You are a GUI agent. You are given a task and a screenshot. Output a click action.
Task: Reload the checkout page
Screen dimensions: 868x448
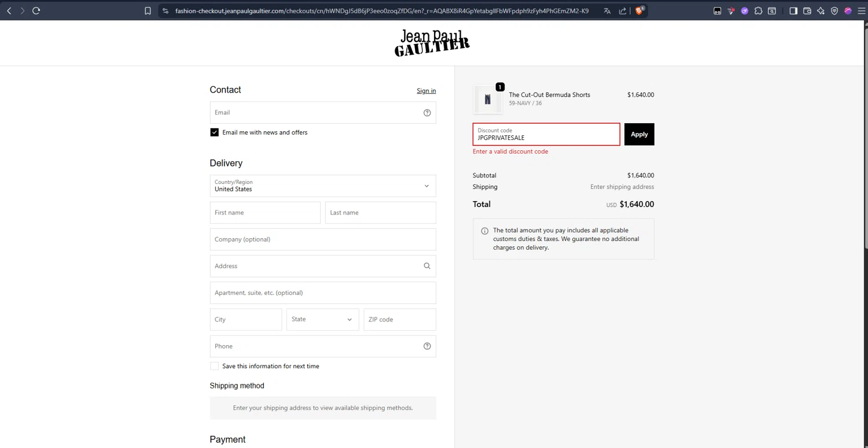tap(36, 10)
